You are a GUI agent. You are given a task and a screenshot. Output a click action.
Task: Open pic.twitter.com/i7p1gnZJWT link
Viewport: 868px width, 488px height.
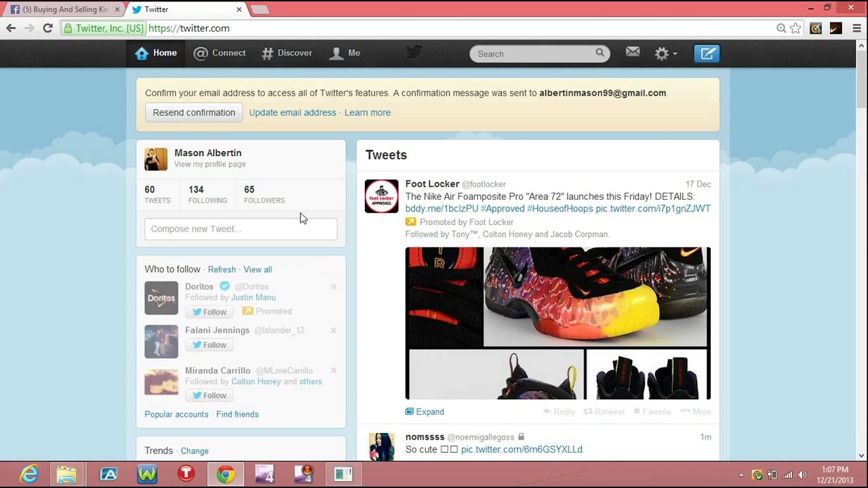(653, 209)
